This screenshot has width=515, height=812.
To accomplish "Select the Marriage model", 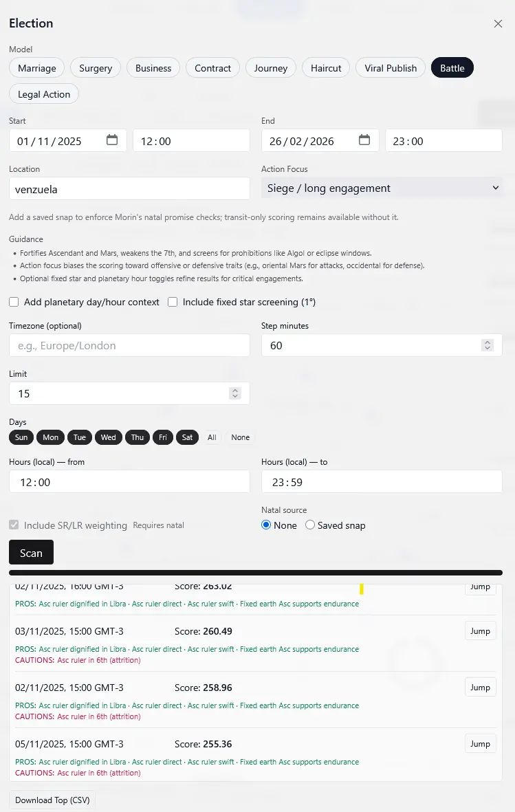I will [x=37, y=68].
